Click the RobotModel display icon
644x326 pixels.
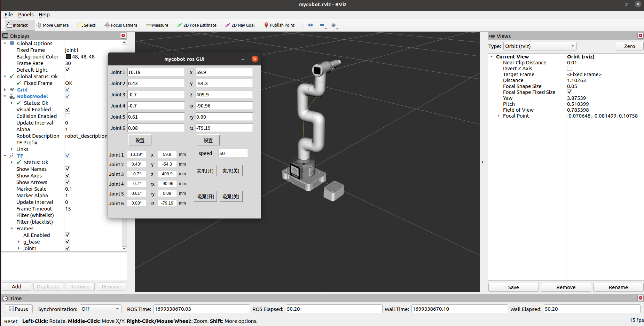(12, 96)
